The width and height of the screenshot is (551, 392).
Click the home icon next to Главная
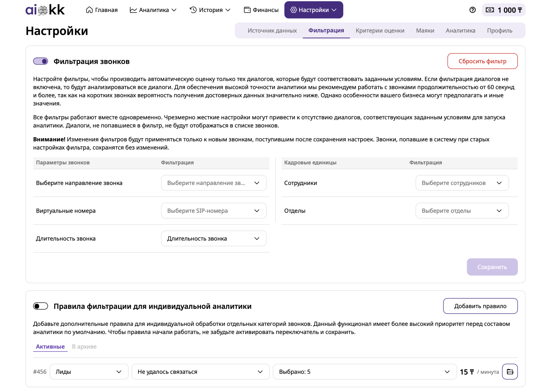pyautogui.click(x=89, y=10)
